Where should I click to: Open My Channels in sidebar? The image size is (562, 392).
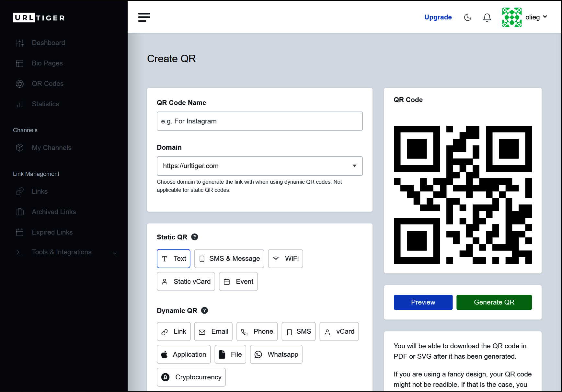coord(52,148)
